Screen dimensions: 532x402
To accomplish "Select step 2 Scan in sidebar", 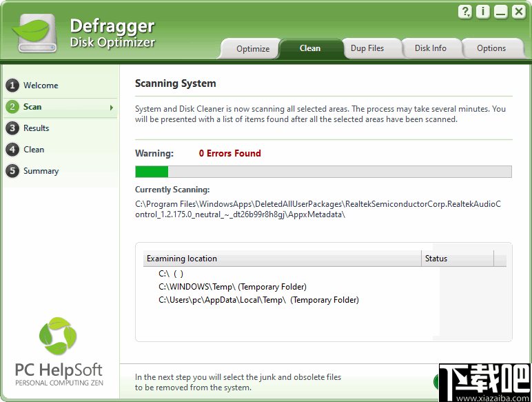I will 61,107.
